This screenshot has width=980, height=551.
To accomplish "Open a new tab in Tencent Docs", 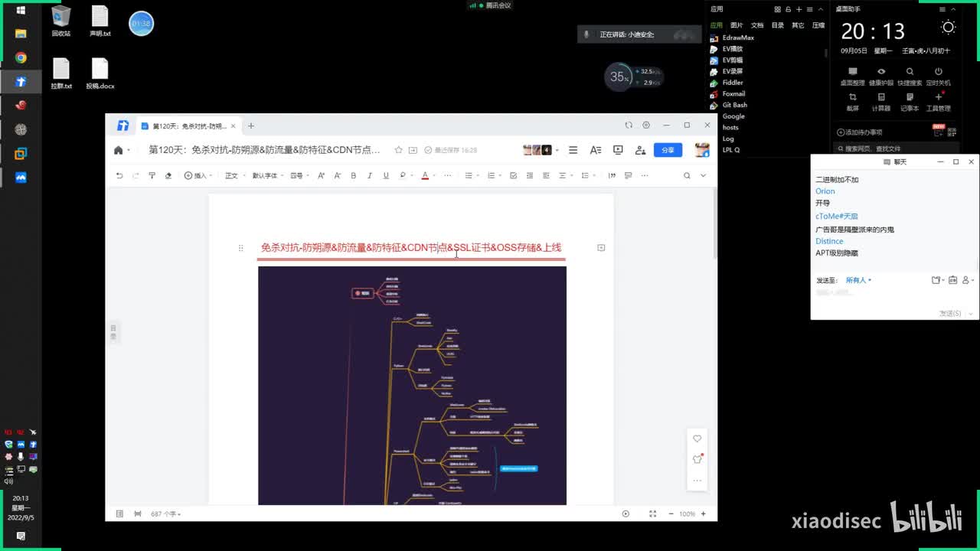I will 250,126.
